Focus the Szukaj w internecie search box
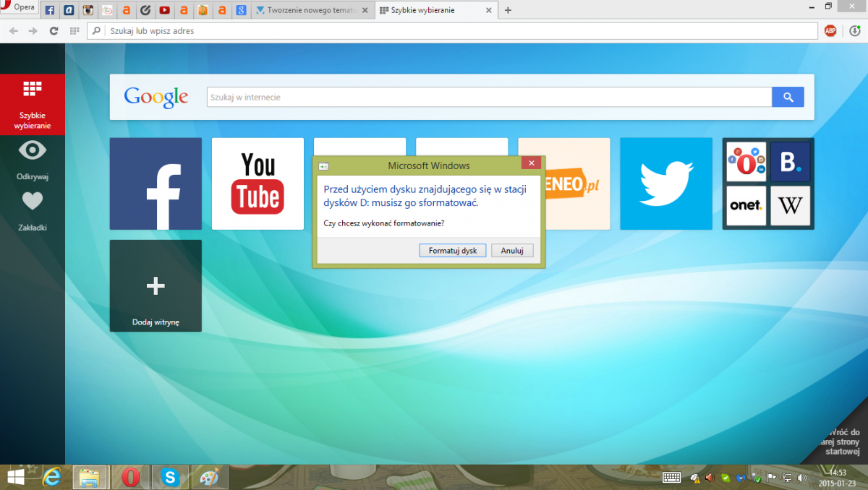868x490 pixels. (x=489, y=97)
